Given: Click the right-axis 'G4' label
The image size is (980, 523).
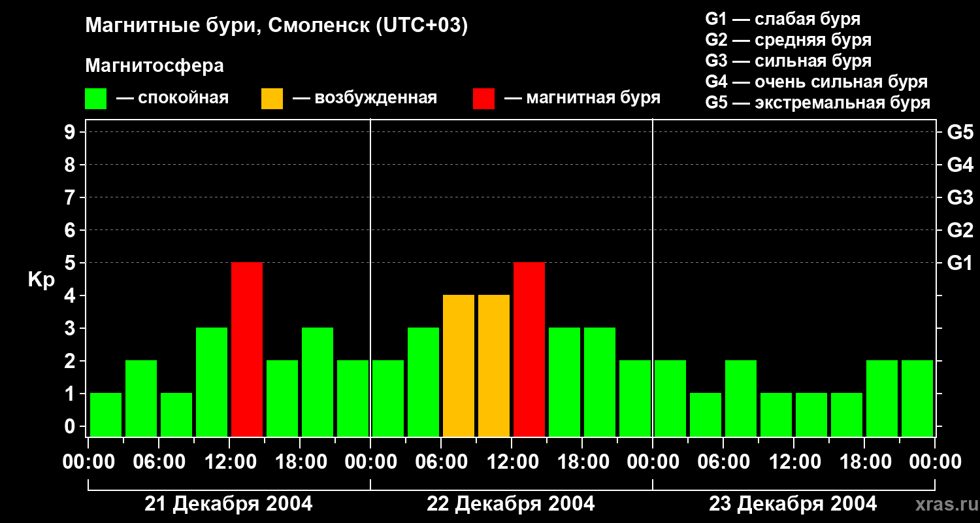Looking at the screenshot, I should (960, 165).
